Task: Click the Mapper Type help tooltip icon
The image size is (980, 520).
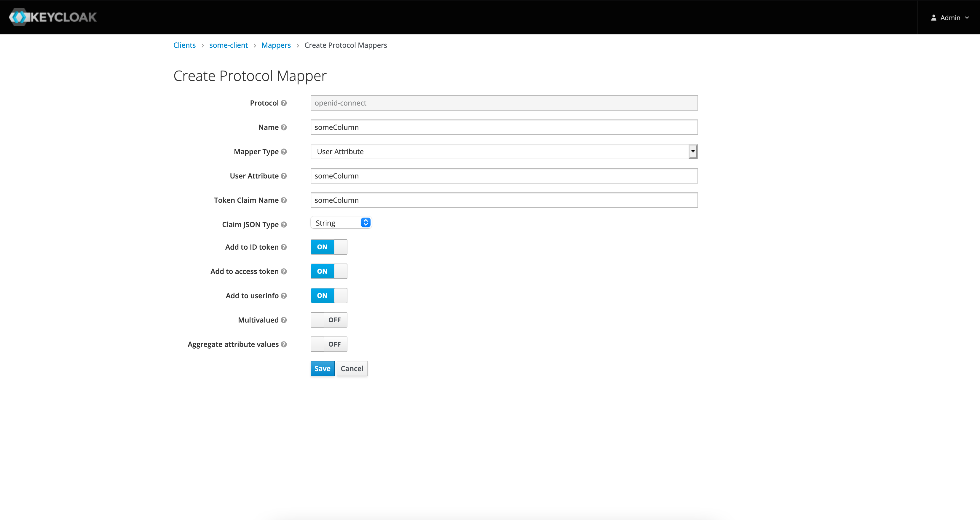Action: (283, 152)
